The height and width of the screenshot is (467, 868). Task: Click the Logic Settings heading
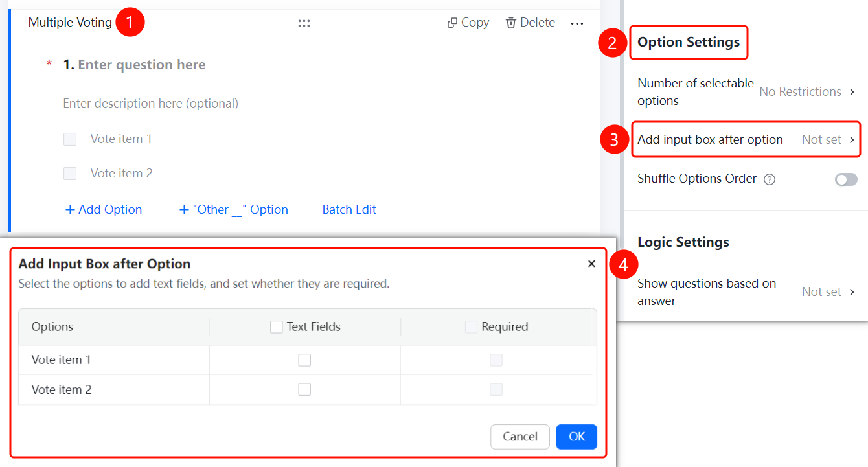pos(683,242)
